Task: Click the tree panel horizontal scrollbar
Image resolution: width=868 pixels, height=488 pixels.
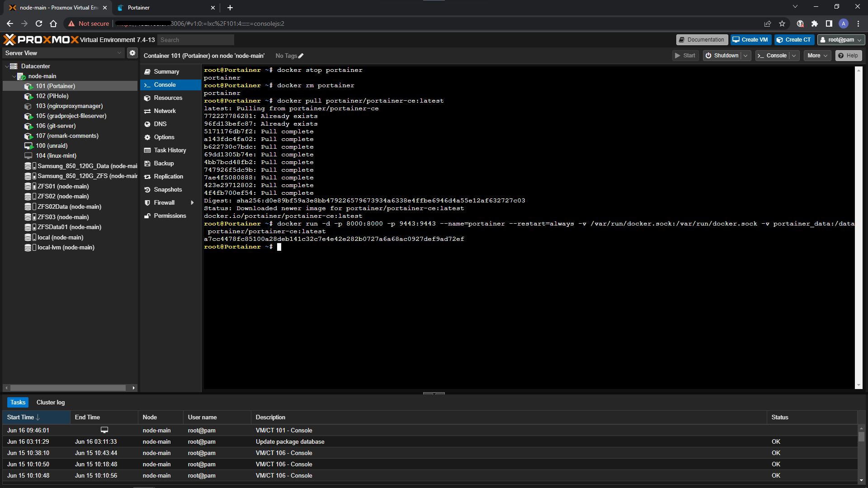Action: pyautogui.click(x=68, y=388)
